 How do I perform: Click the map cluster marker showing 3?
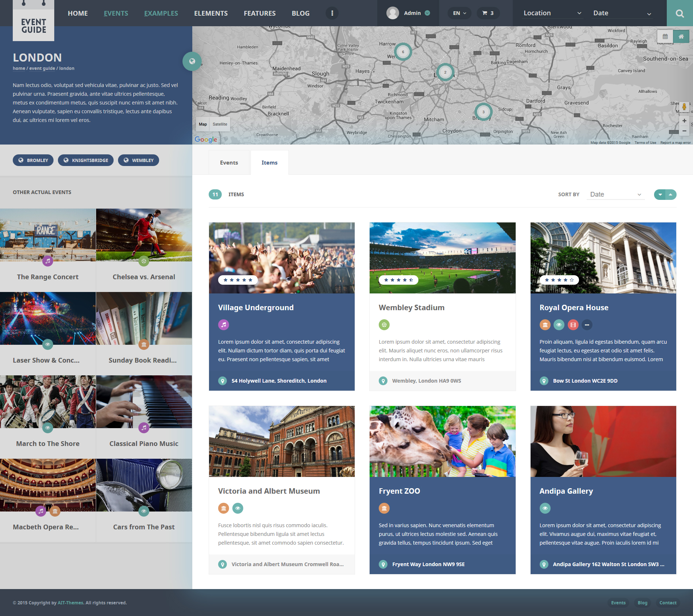[x=483, y=112]
